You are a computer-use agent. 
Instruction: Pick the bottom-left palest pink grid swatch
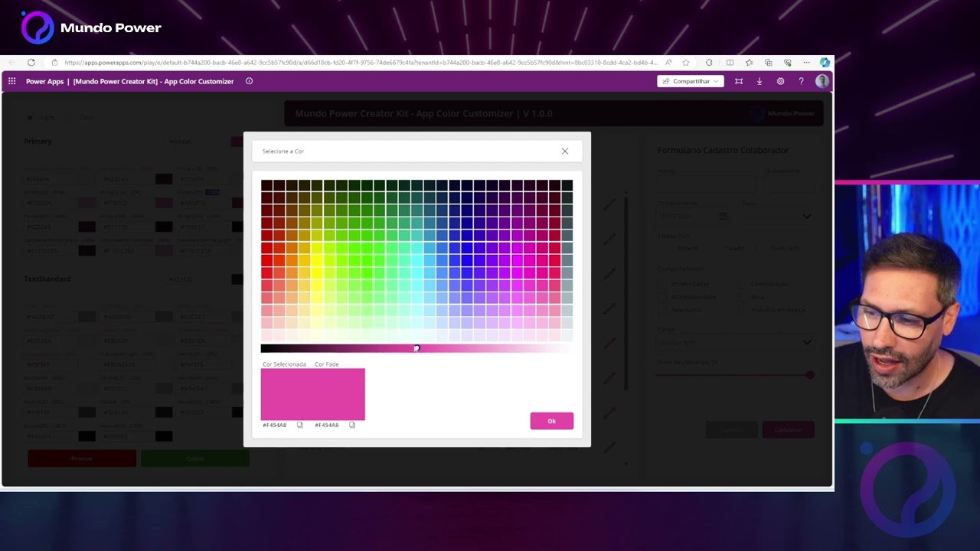[x=266, y=335]
